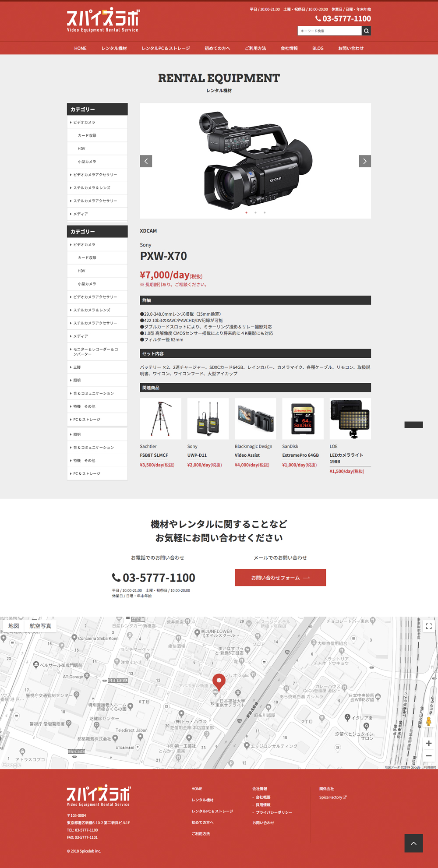This screenshot has width=438, height=868.
Task: Expand the スチルカメラ＆レンズ category
Action: click(92, 188)
